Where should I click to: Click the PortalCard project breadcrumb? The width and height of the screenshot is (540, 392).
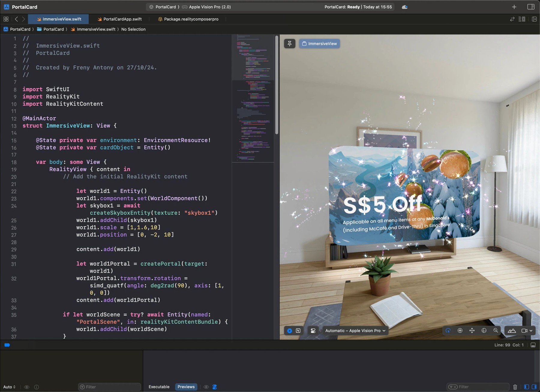(17, 29)
